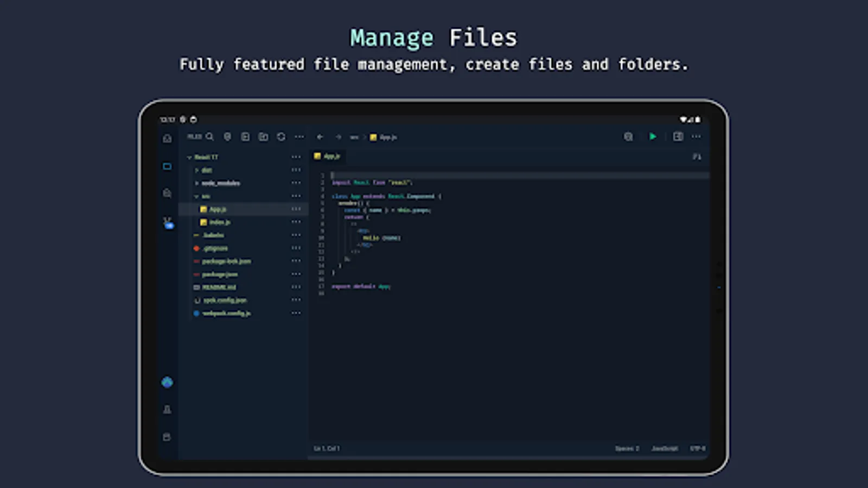Open search and replace in the editor
This screenshot has width=868, height=488.
tap(628, 137)
